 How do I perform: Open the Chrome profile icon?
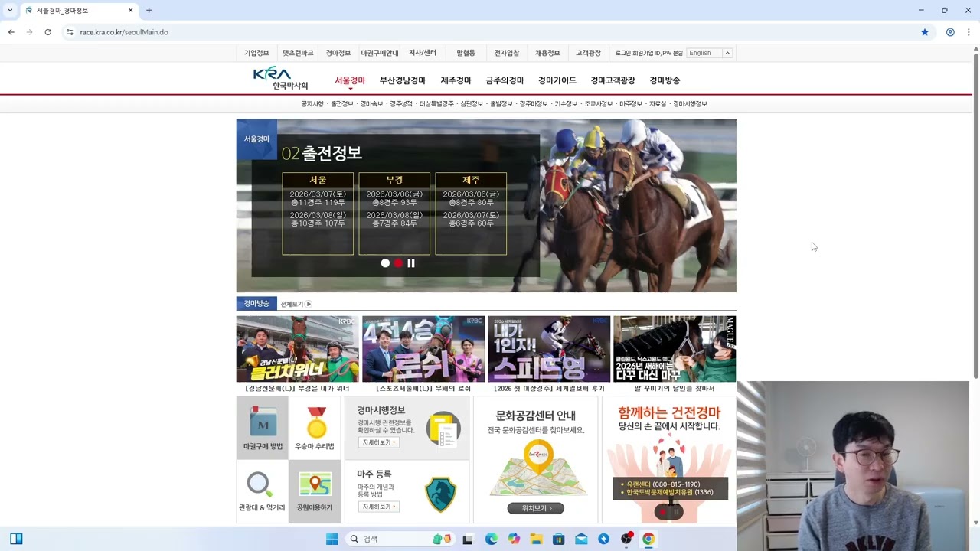(x=950, y=32)
